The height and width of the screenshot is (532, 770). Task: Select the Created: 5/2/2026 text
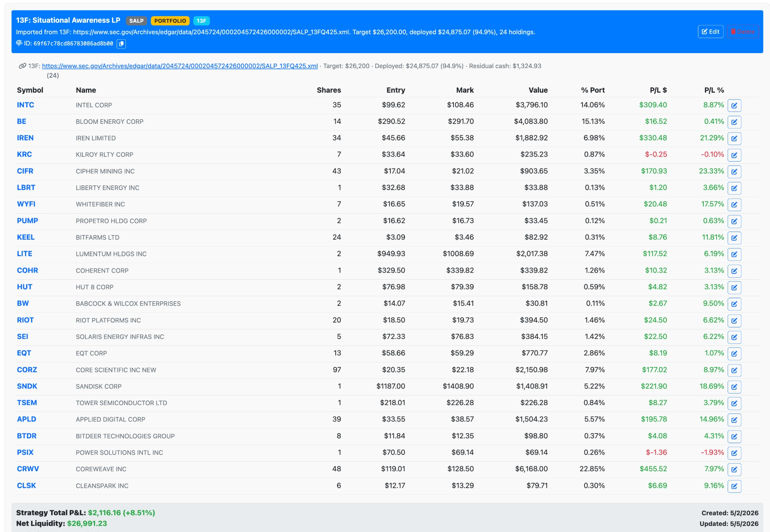coord(730,513)
